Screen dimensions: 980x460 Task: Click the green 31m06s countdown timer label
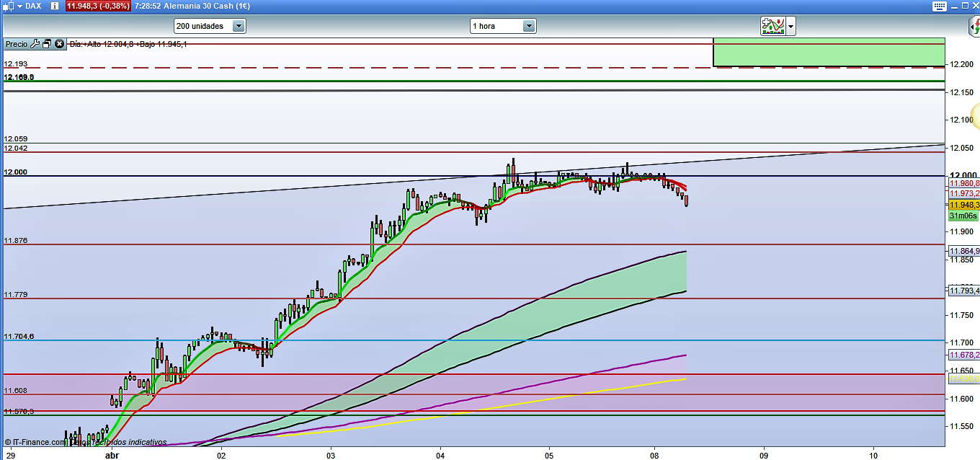[963, 216]
